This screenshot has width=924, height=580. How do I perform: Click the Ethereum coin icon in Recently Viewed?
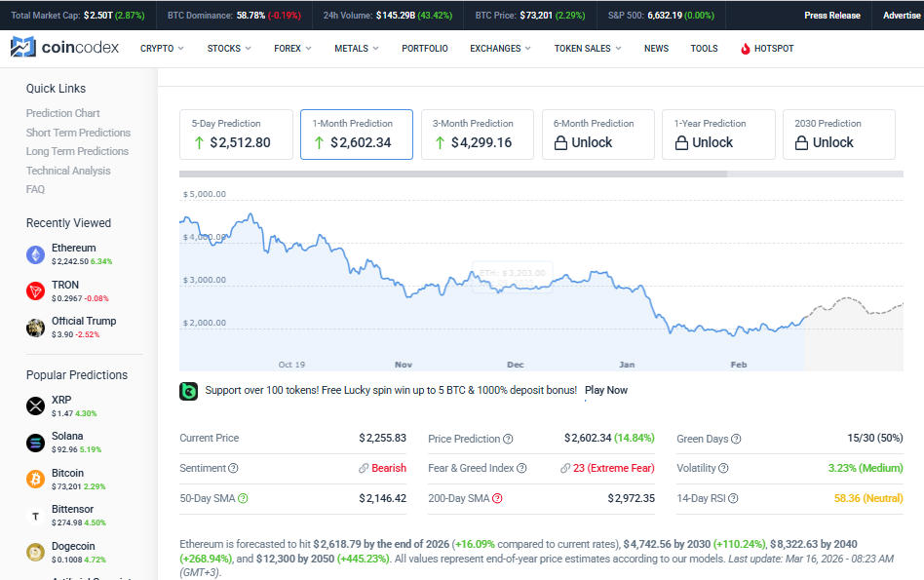36,254
